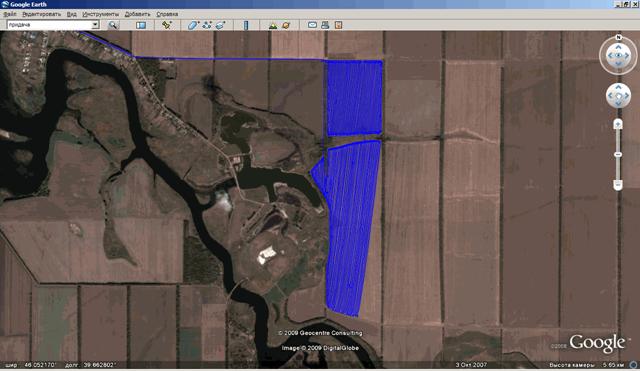640x371 pixels.
Task: Click the search magnifier button
Action: tap(113, 25)
